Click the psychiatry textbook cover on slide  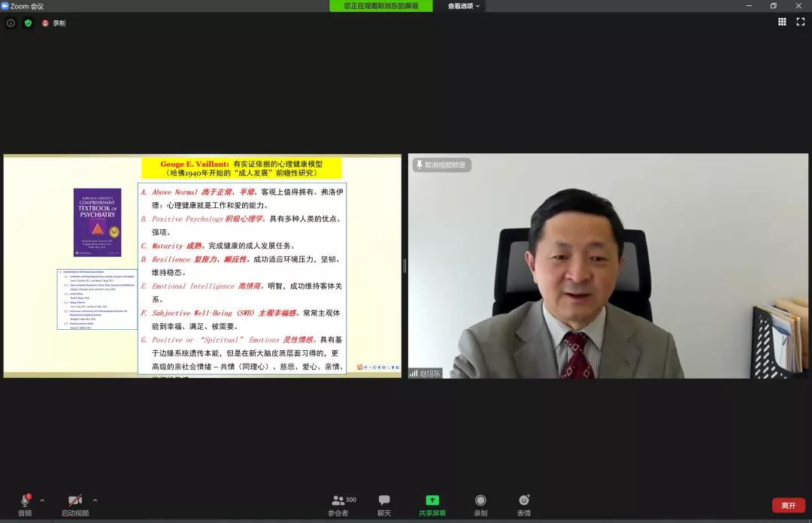97,213
